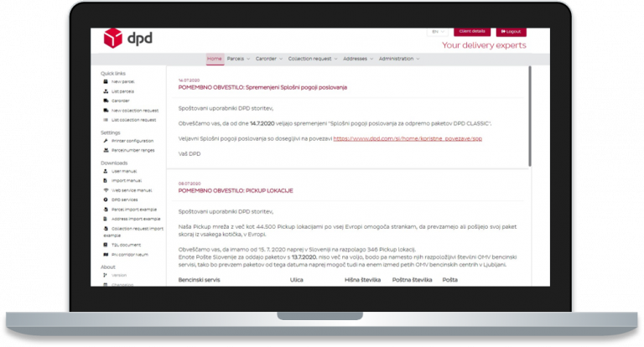
Task: Click the Address import example icon
Action: coord(106,219)
